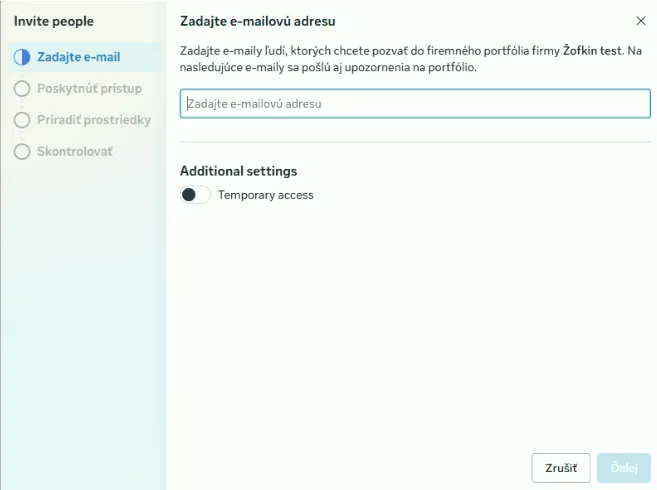The image size is (657, 490).
Task: Select the Zadajte e-mail step label
Action: 78,57
